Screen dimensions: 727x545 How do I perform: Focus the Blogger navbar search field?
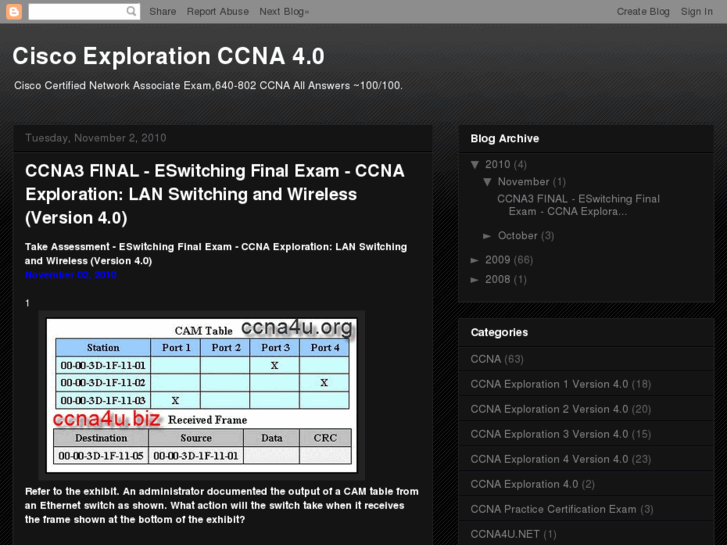83,12
